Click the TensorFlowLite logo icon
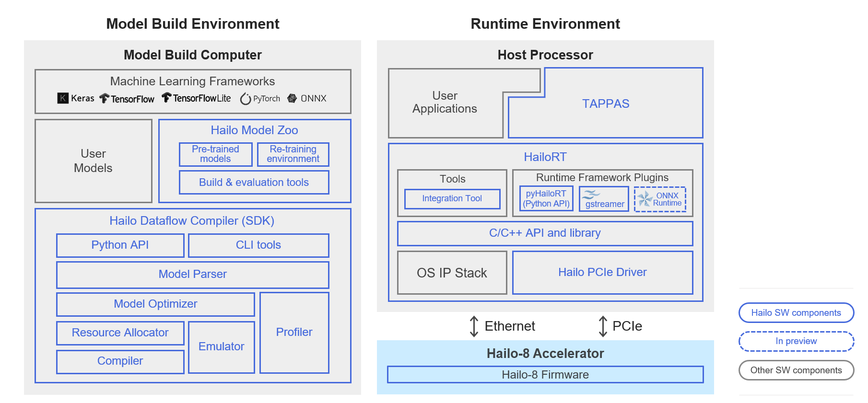The width and height of the screenshot is (868, 403). pyautogui.click(x=166, y=98)
